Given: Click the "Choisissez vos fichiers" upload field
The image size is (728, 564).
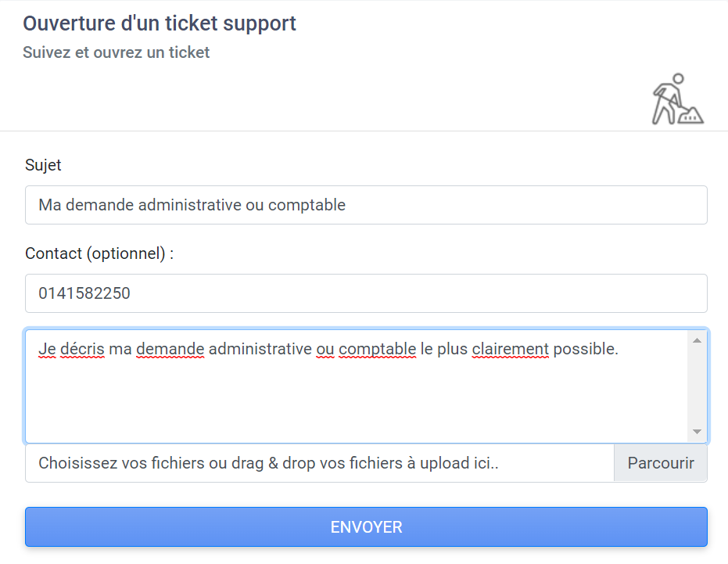Looking at the screenshot, I should click(x=319, y=463).
